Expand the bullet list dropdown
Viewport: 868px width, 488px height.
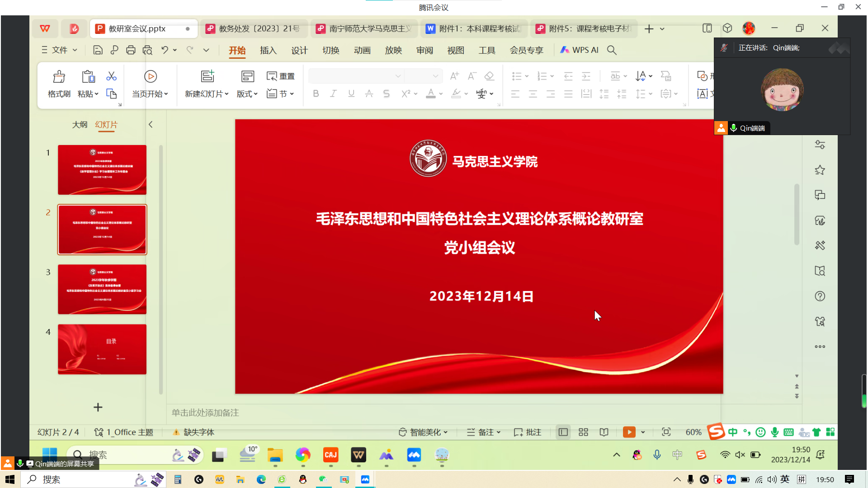[x=527, y=76]
